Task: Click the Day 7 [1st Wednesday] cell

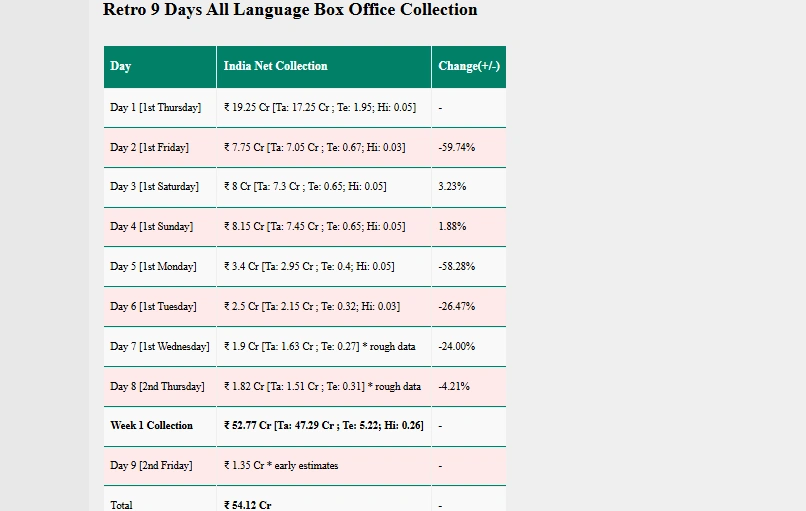Action: (160, 347)
